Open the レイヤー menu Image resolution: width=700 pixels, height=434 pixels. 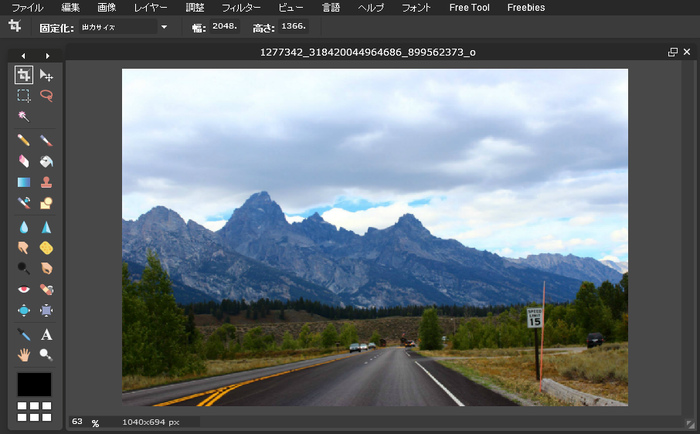(x=151, y=8)
